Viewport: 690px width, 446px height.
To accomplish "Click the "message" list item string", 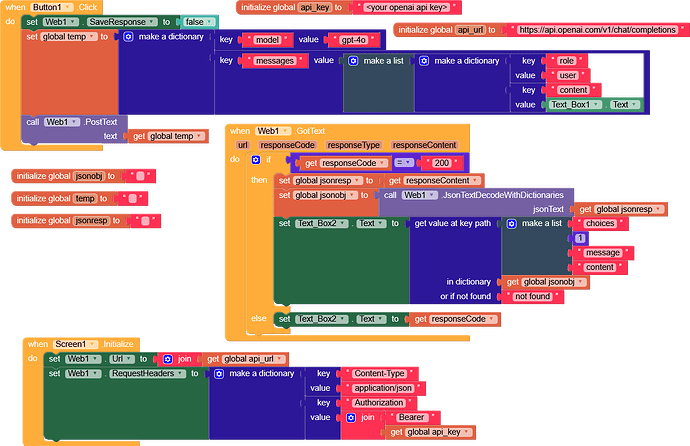I will [603, 252].
